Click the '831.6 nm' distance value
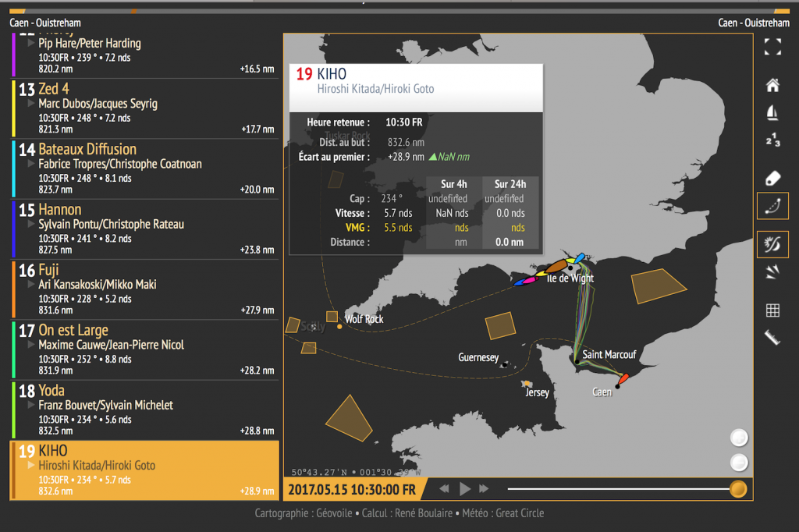This screenshot has width=799, height=532. [55, 310]
